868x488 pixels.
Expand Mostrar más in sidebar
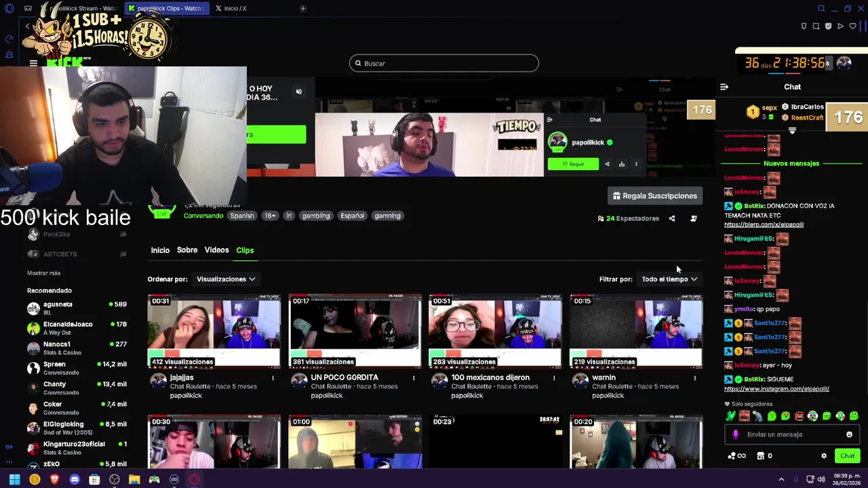coord(43,273)
